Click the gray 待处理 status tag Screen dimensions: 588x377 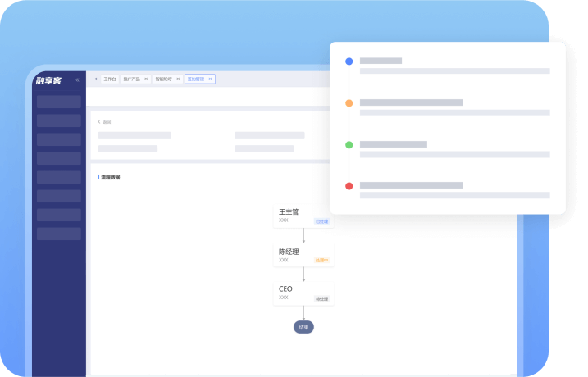point(321,298)
